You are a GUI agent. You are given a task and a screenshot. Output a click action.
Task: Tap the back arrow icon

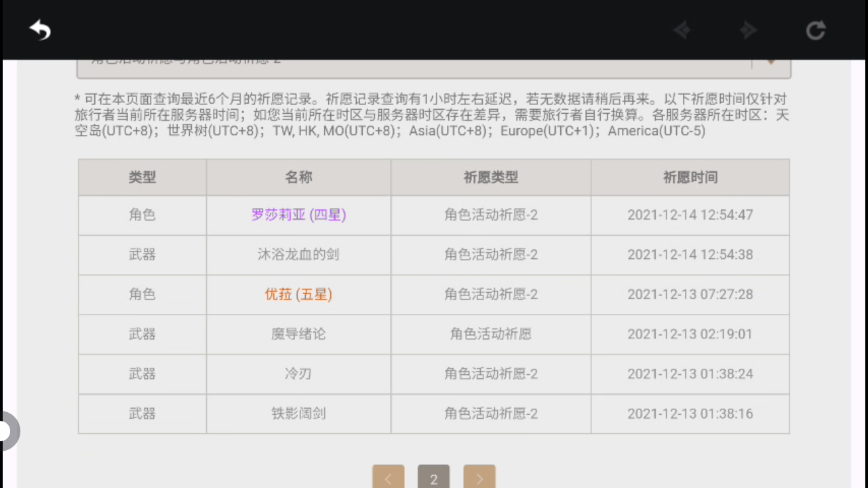point(41,30)
